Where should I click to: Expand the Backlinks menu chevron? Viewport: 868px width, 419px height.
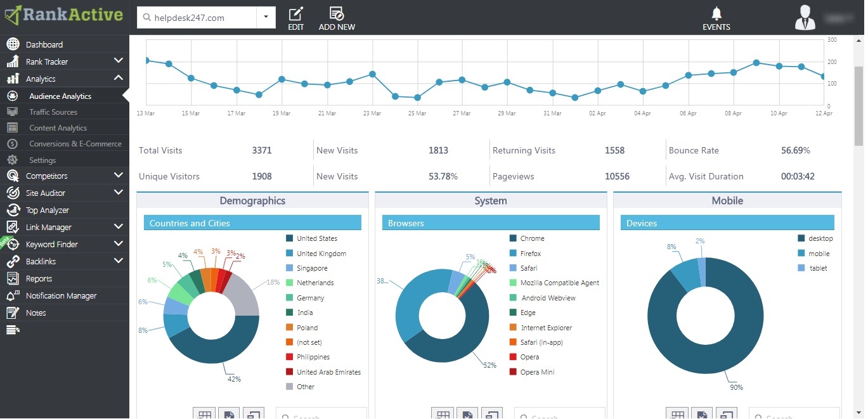tap(118, 261)
